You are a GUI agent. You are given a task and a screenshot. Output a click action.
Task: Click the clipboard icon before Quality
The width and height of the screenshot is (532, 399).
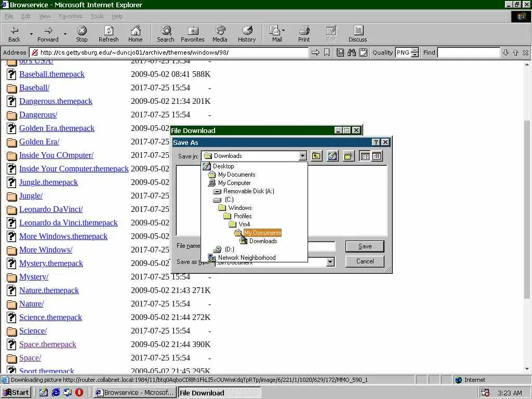pos(363,52)
